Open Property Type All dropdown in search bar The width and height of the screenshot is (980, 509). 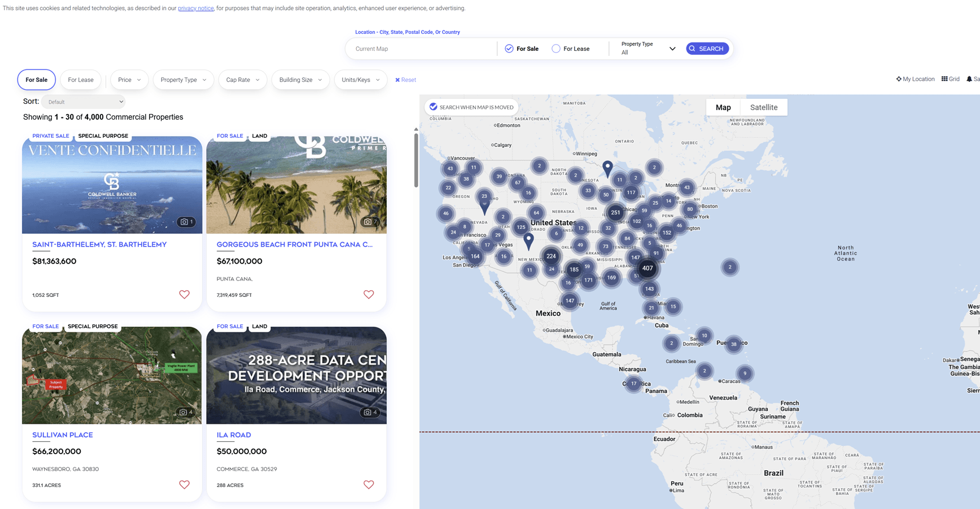pyautogui.click(x=648, y=49)
